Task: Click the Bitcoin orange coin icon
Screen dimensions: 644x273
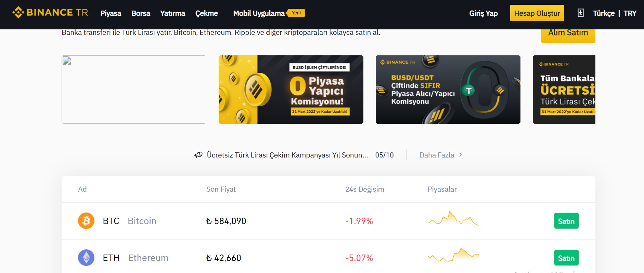Action: (86, 221)
